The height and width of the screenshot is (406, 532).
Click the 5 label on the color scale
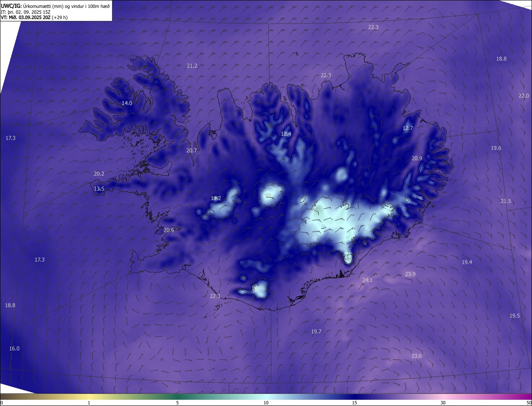tap(177, 403)
